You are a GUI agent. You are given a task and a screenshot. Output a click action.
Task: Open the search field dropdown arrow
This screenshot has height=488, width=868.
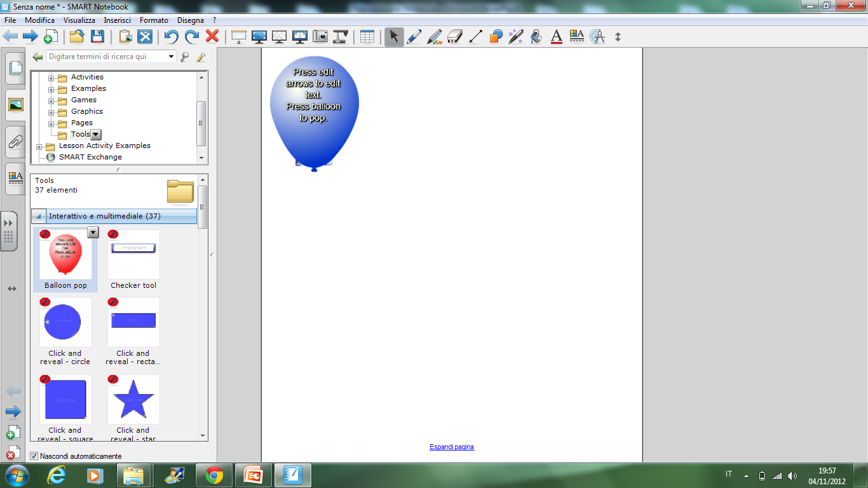(171, 57)
